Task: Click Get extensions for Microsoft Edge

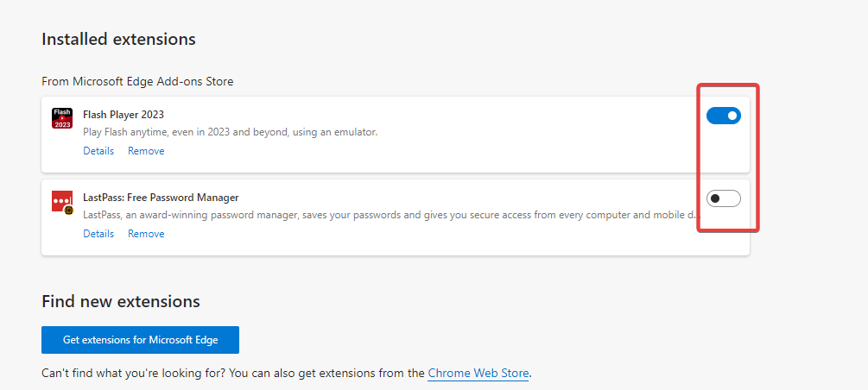Action: (140, 340)
